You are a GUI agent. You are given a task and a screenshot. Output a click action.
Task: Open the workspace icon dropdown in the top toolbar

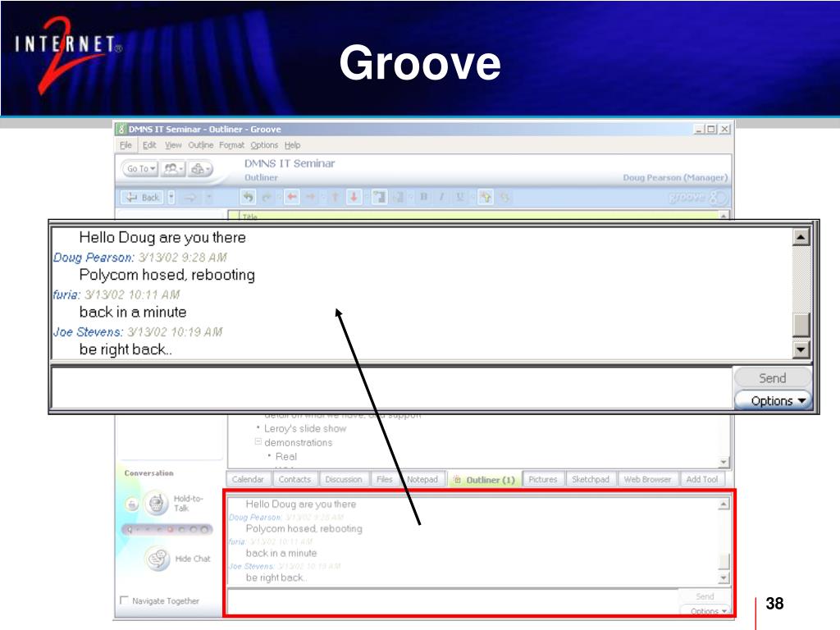click(200, 169)
